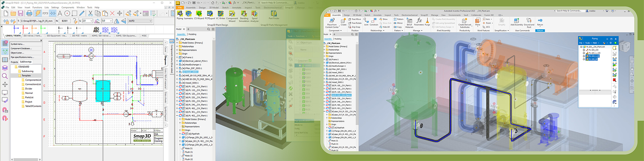
Task: Select the black 'abc ABC' text symbol
Action: [x=96, y=30]
